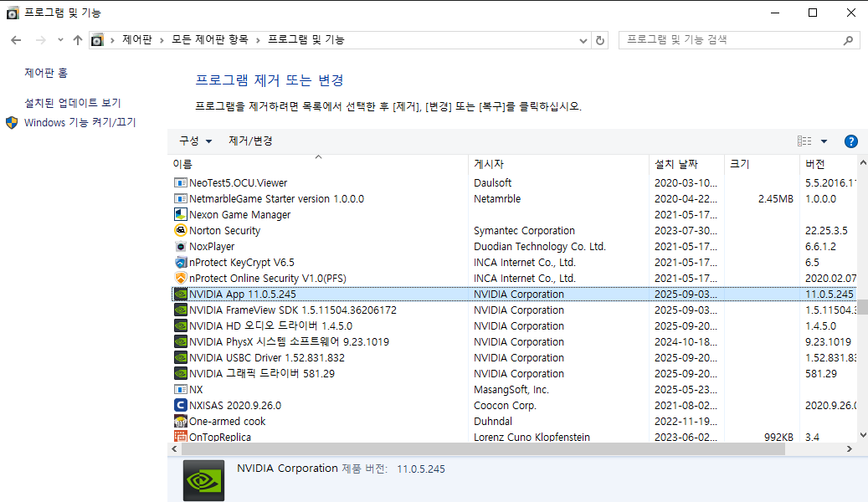Select install date 2024-10-18 cell

(x=686, y=341)
